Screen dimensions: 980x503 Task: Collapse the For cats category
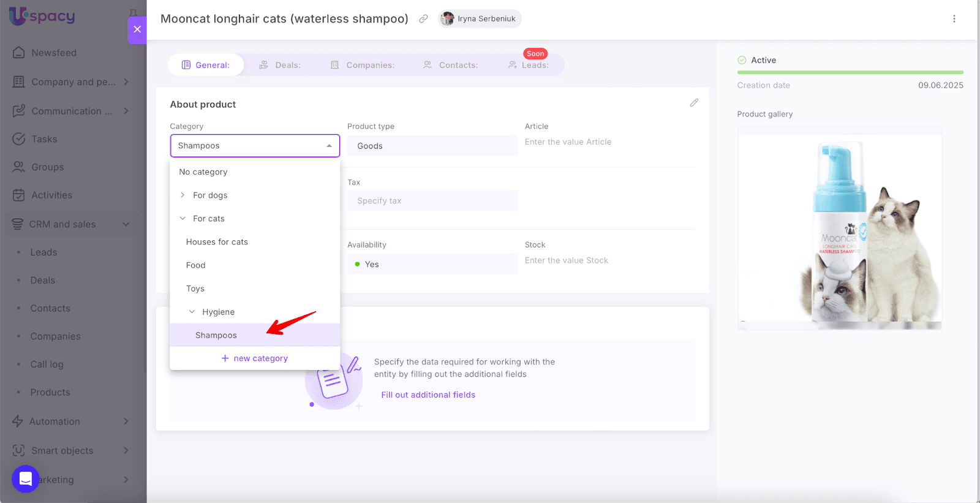(183, 219)
